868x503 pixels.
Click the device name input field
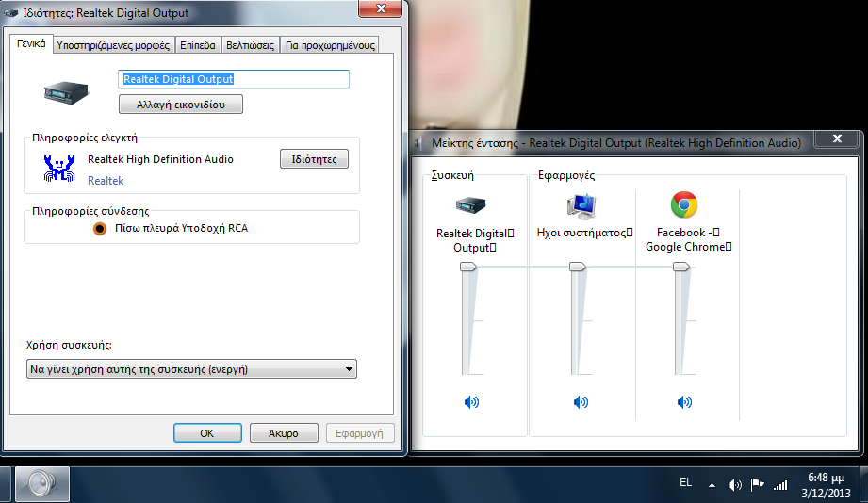pyautogui.click(x=234, y=79)
